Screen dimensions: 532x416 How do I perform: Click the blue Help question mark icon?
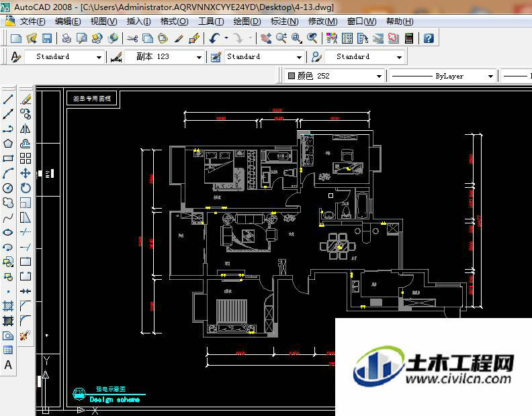(429, 38)
